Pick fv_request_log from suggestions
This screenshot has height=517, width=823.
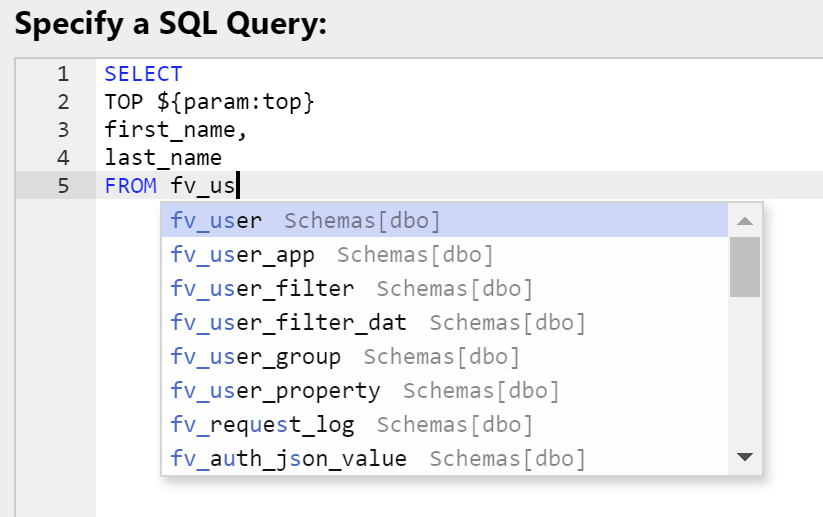pyautogui.click(x=445, y=425)
